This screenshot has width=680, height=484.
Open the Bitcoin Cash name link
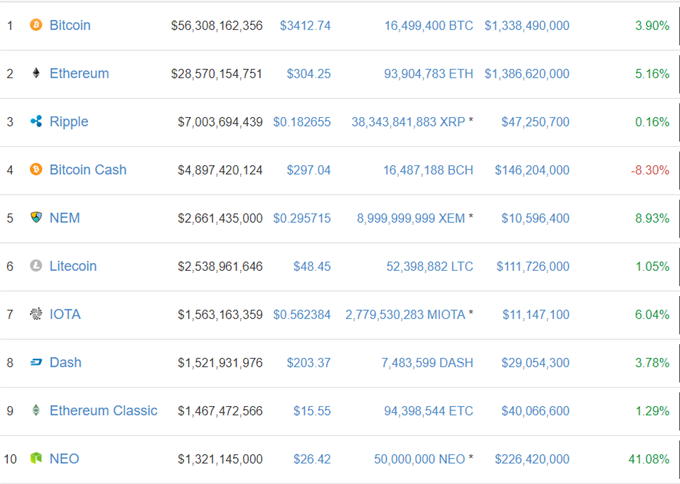point(88,170)
